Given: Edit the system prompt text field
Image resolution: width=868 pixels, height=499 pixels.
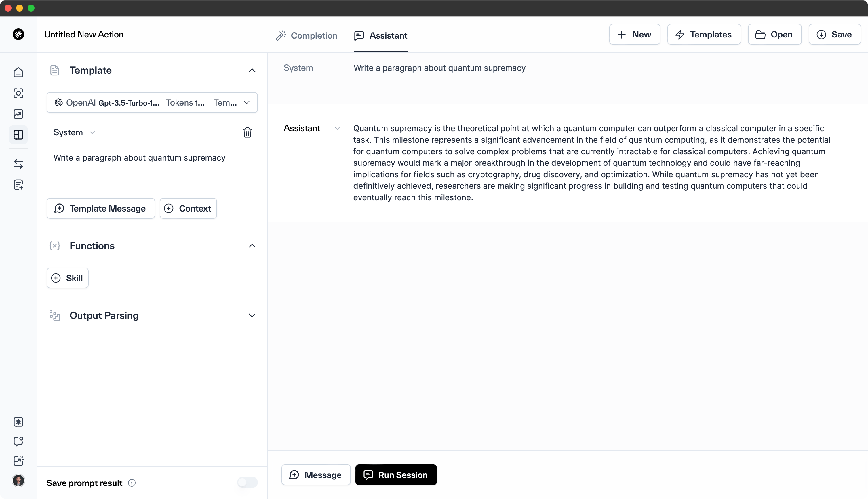Looking at the screenshot, I should tap(140, 158).
